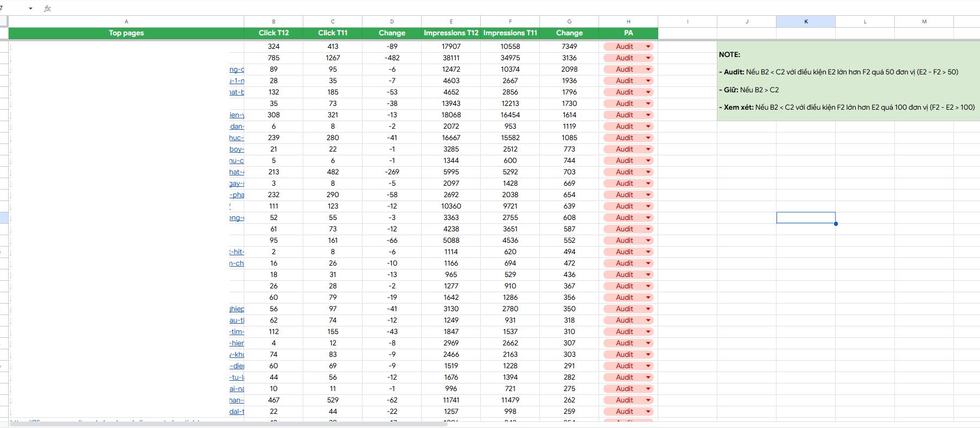Select the column A header
980x428 pixels.
coord(126,22)
